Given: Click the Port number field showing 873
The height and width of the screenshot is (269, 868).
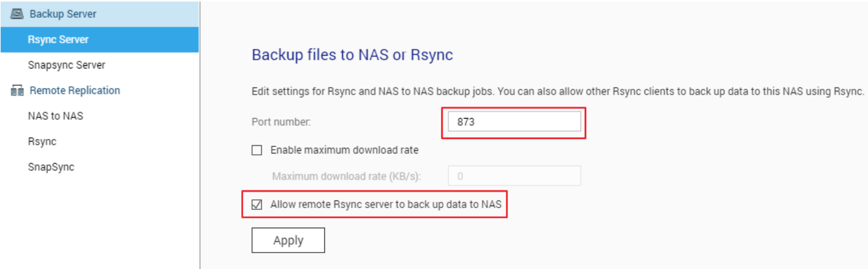Looking at the screenshot, I should click(513, 122).
